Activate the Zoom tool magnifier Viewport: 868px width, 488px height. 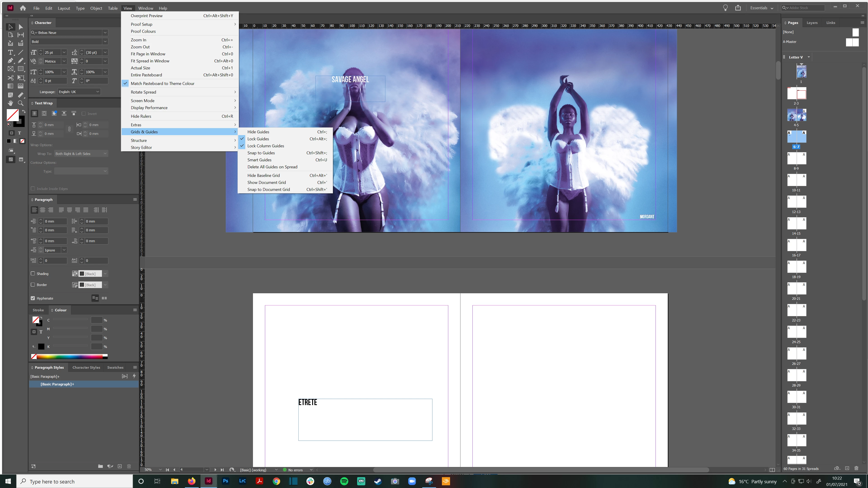tap(21, 103)
